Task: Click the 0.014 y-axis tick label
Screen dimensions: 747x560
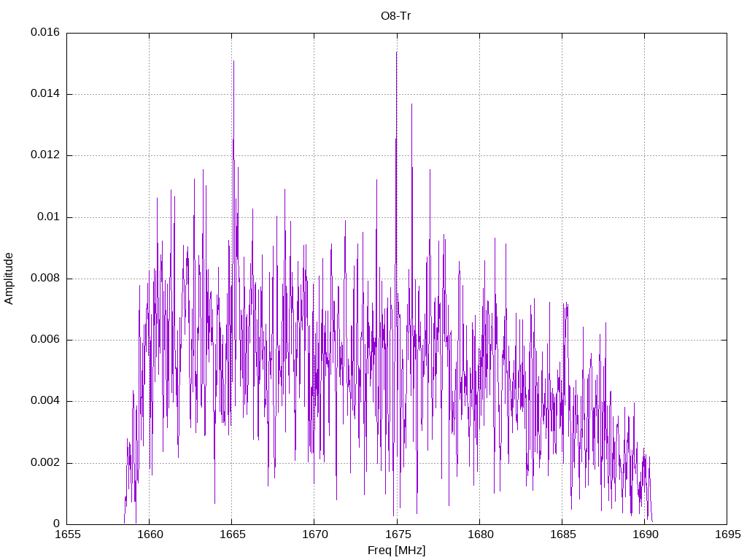Action: click(45, 94)
